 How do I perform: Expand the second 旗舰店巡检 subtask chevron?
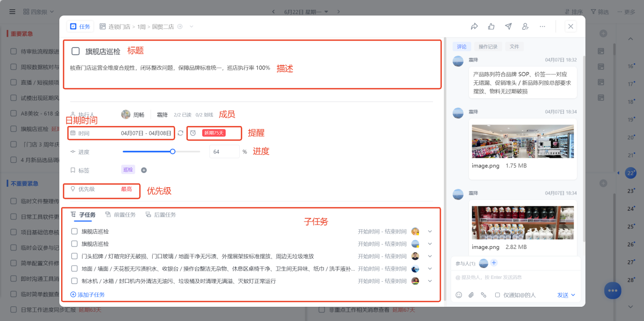click(x=430, y=244)
